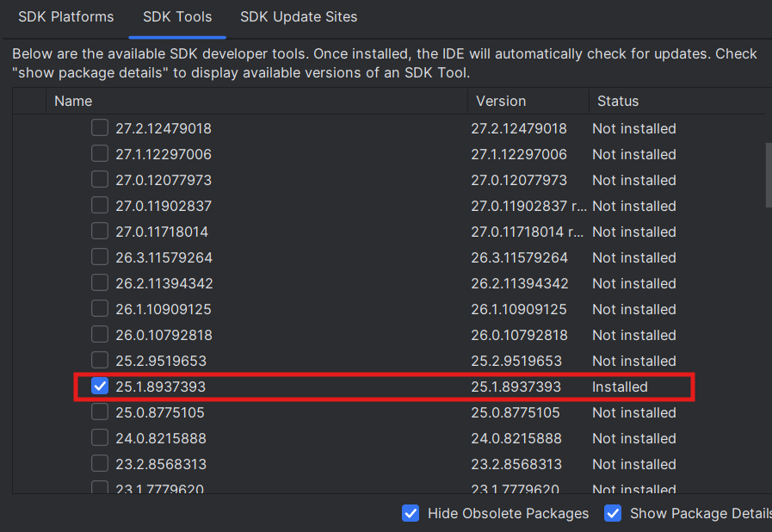Enable the 27.1.12297006 package checkbox
Image resolution: width=772 pixels, height=532 pixels.
100,155
